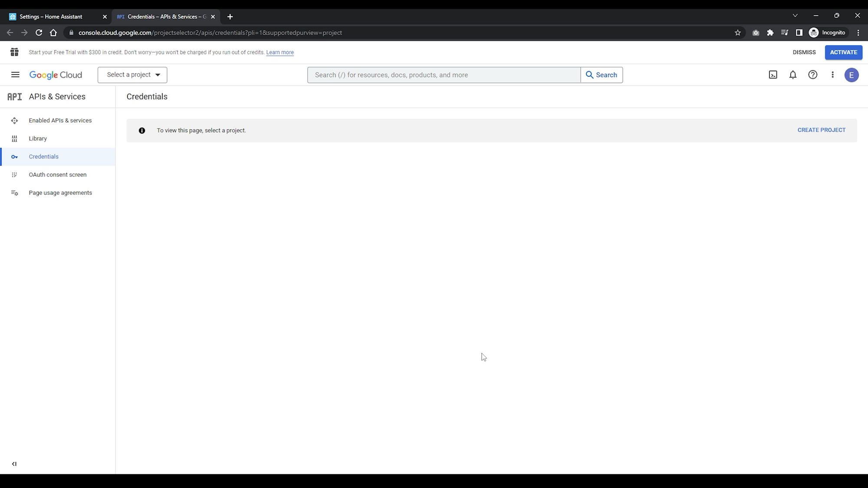Image resolution: width=868 pixels, height=488 pixels.
Task: Expand the more options vertical menu
Action: point(832,75)
